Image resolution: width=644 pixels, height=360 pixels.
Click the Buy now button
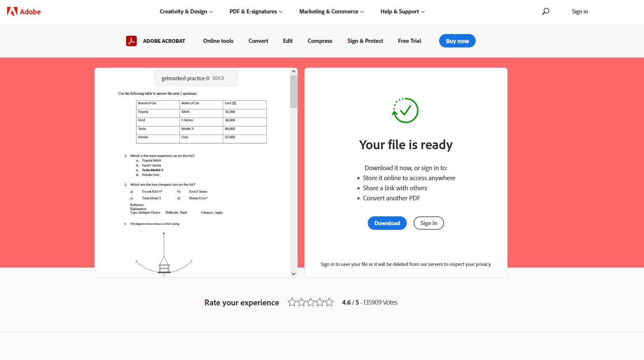pyautogui.click(x=457, y=41)
